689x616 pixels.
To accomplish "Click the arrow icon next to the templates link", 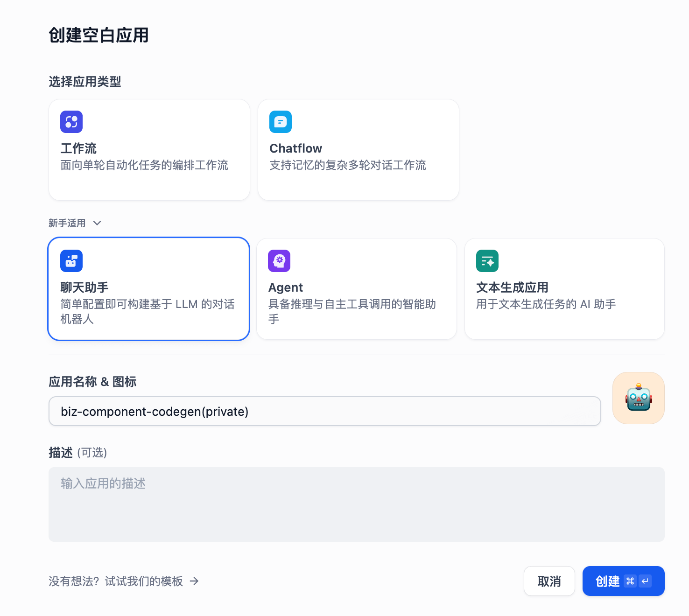I will (x=194, y=581).
